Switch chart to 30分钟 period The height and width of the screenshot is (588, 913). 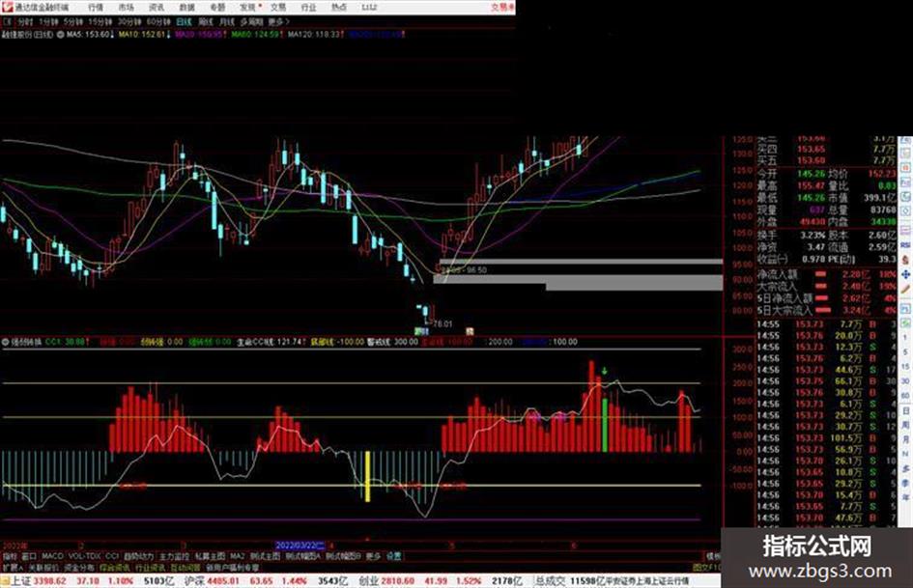(x=129, y=21)
